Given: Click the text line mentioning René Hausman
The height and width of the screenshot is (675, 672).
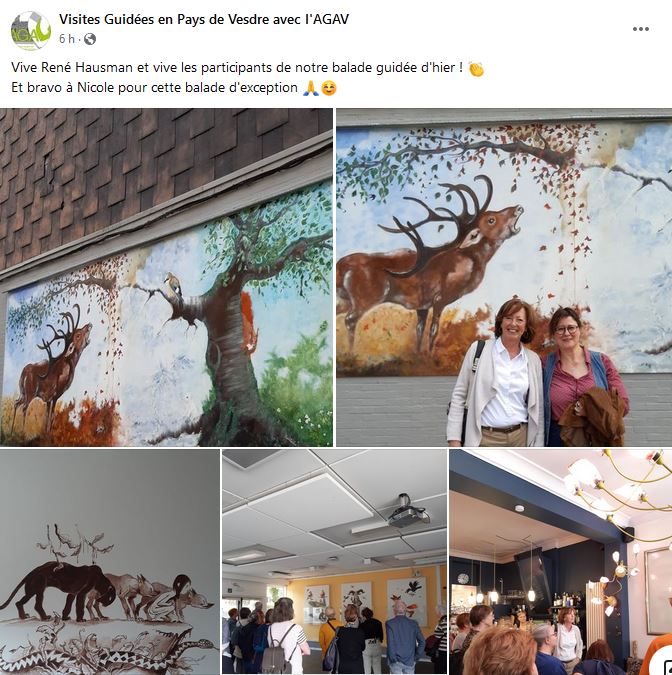Looking at the screenshot, I should (237, 68).
